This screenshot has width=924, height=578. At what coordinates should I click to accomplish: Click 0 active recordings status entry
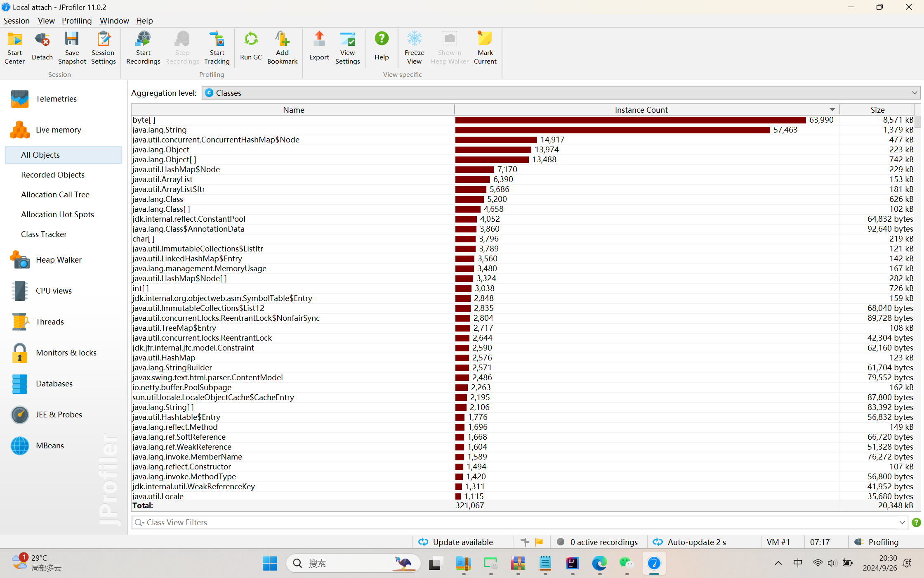point(596,542)
